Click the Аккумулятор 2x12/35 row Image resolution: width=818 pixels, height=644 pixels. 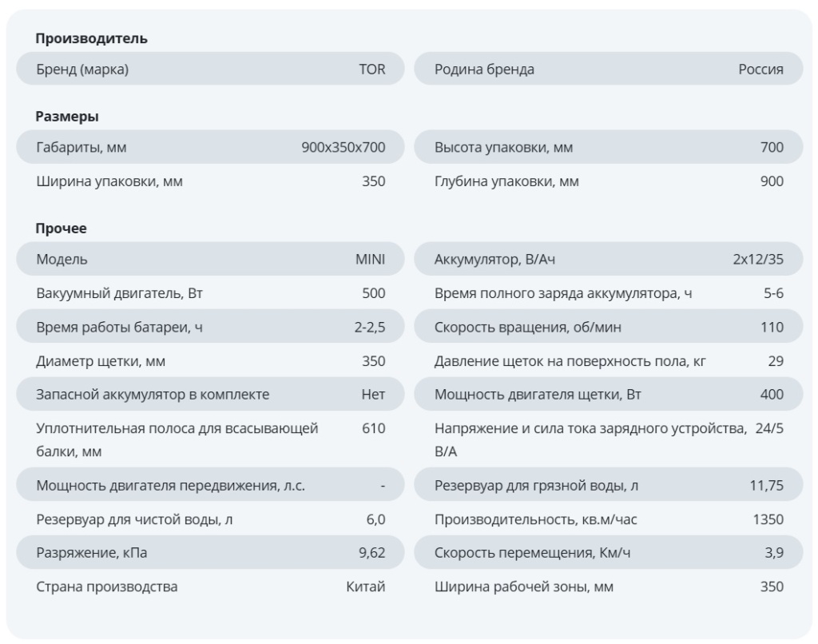coord(609,260)
